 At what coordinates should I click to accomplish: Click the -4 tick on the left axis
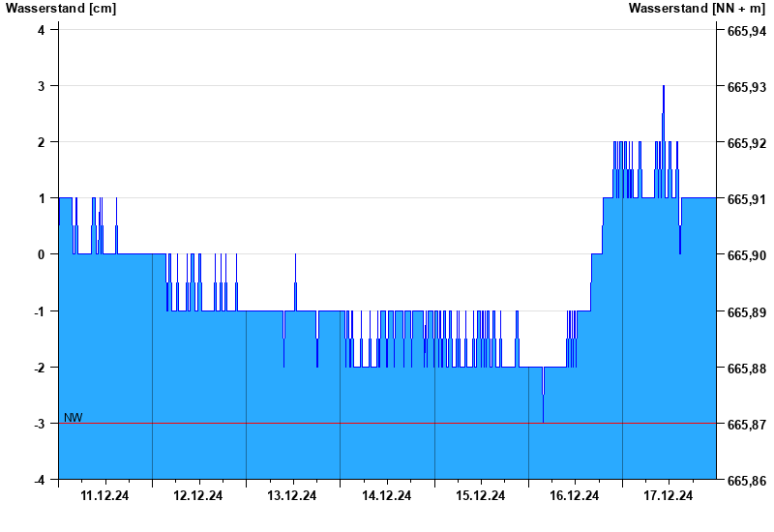pyautogui.click(x=39, y=480)
